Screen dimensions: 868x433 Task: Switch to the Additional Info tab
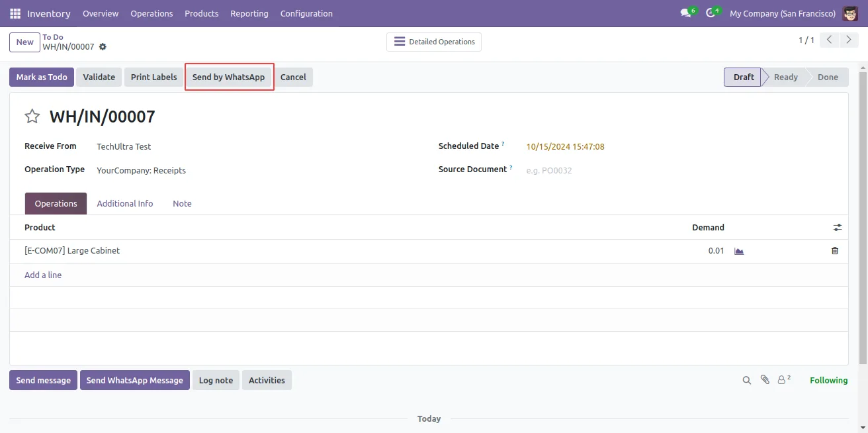[x=125, y=203]
